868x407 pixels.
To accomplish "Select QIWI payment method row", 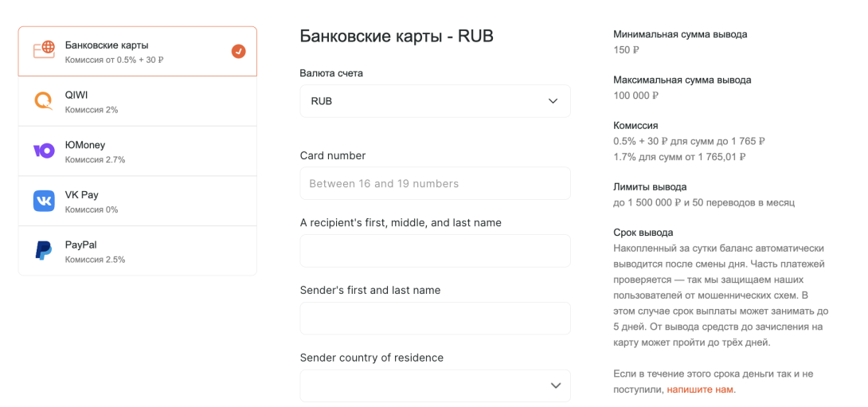I will pyautogui.click(x=137, y=101).
